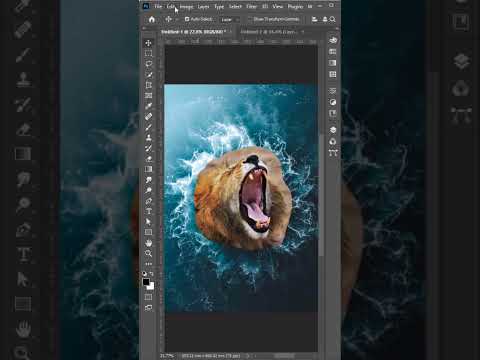Open the Move tool preset picker arrow
Screen dimensions: 480x360
(x=177, y=20)
